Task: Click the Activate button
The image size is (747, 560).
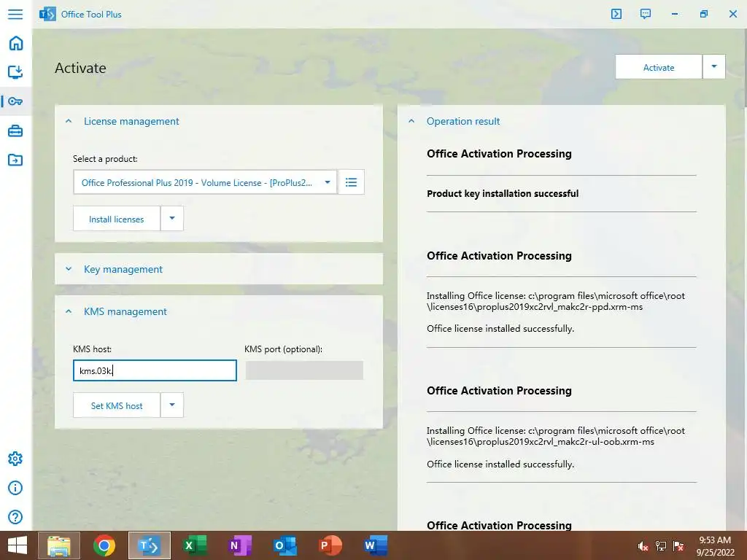Action: (659, 67)
